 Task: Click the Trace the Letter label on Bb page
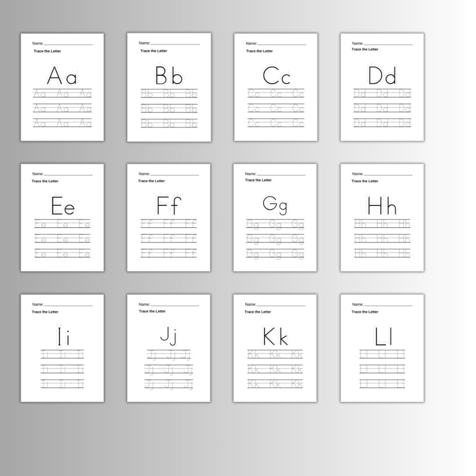(x=153, y=51)
